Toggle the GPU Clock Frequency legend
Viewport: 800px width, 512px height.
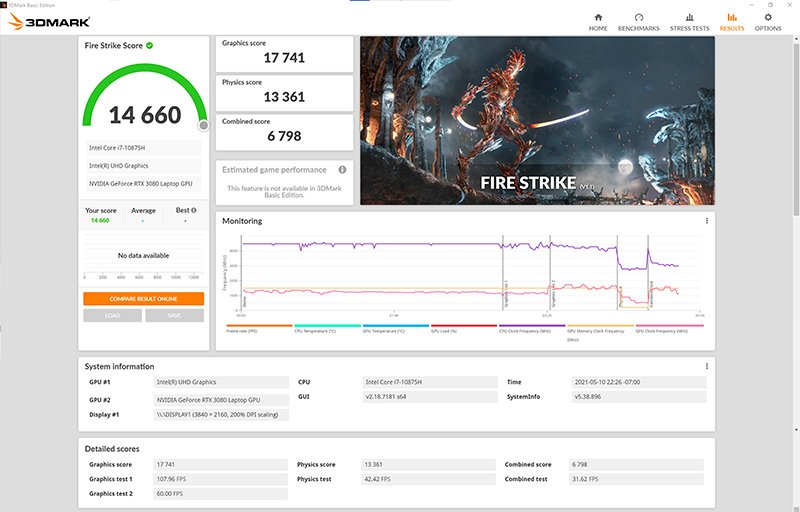point(669,328)
